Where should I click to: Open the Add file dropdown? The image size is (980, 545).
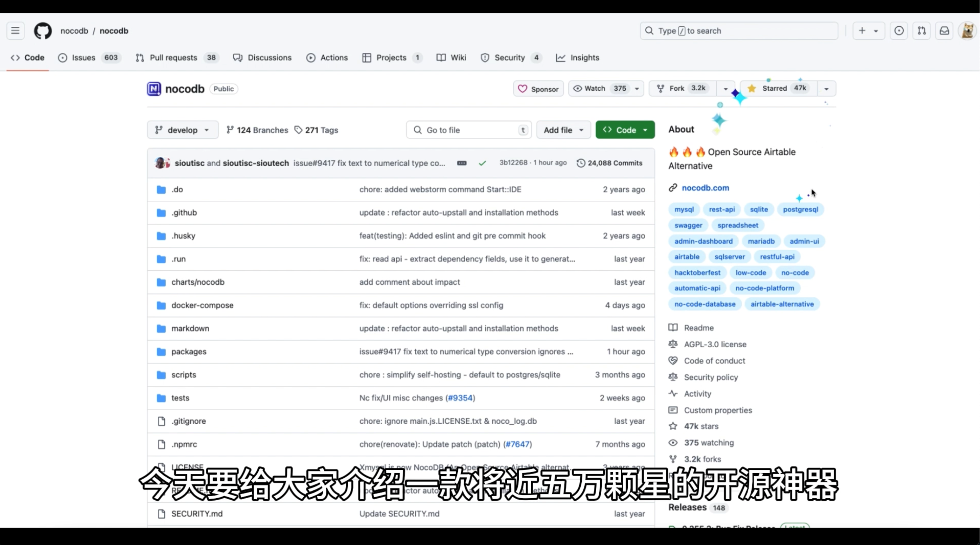click(x=564, y=130)
